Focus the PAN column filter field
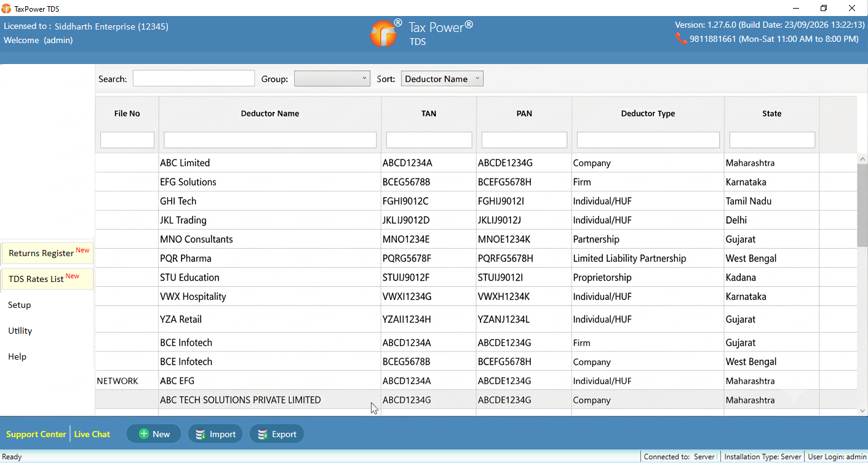868x463 pixels. [x=524, y=140]
